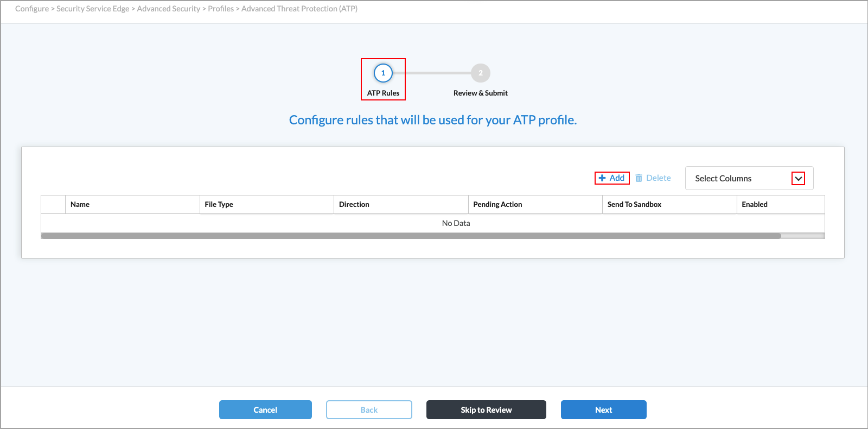Click the plus icon to add a rule
868x429 pixels.
[x=602, y=178]
